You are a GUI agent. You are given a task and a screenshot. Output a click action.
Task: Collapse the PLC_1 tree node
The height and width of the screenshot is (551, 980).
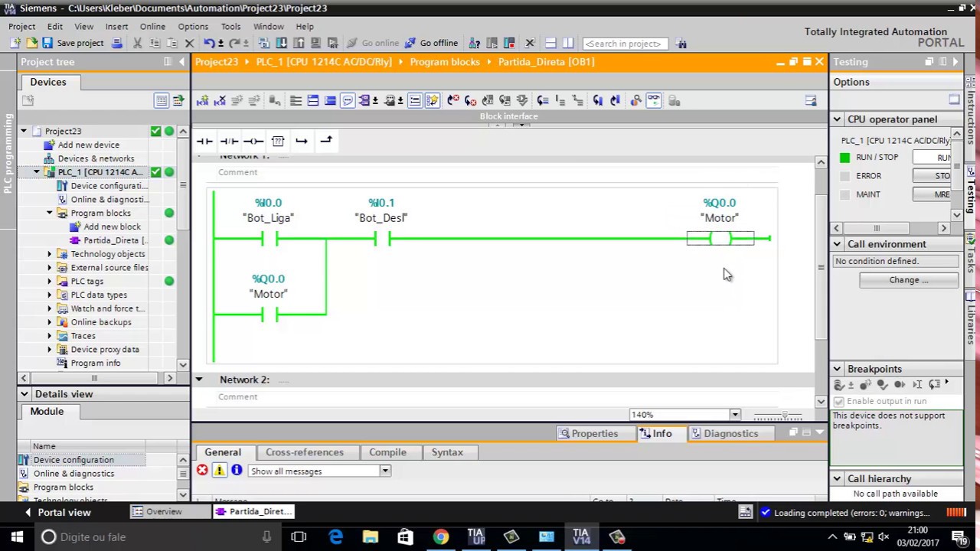37,172
